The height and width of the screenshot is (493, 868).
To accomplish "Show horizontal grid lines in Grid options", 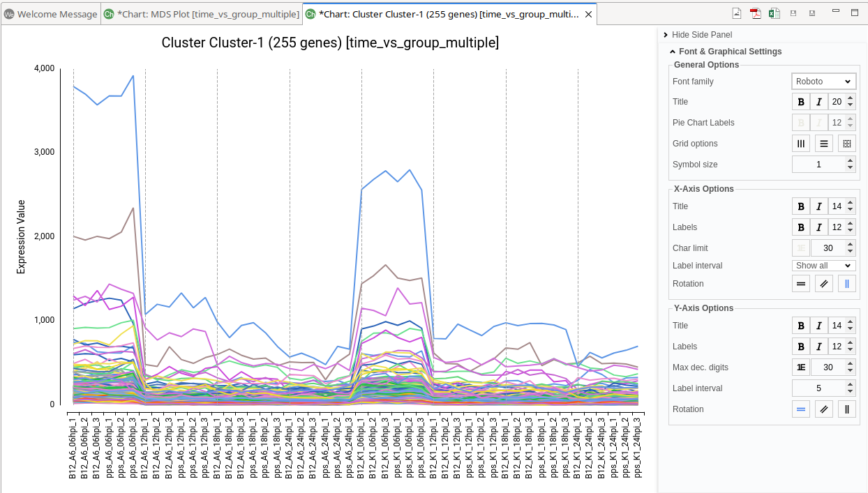I will click(824, 144).
